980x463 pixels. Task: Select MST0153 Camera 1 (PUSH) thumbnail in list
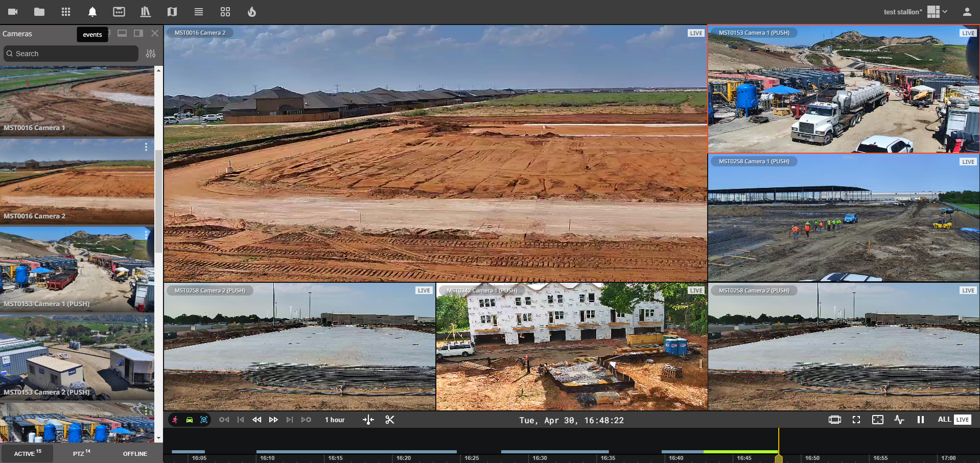coord(77,269)
